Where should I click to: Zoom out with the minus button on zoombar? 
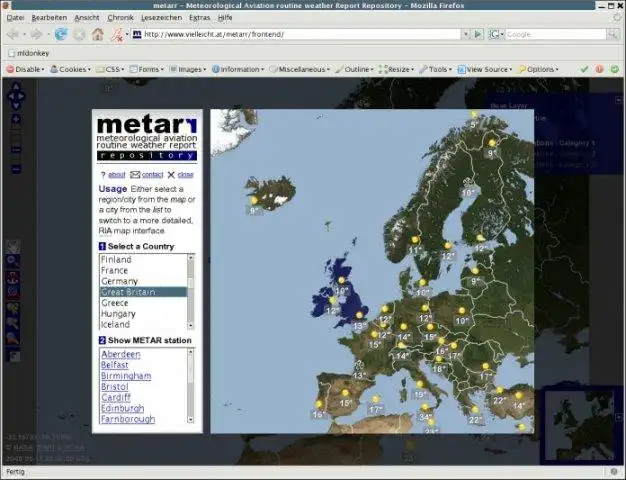tap(16, 170)
